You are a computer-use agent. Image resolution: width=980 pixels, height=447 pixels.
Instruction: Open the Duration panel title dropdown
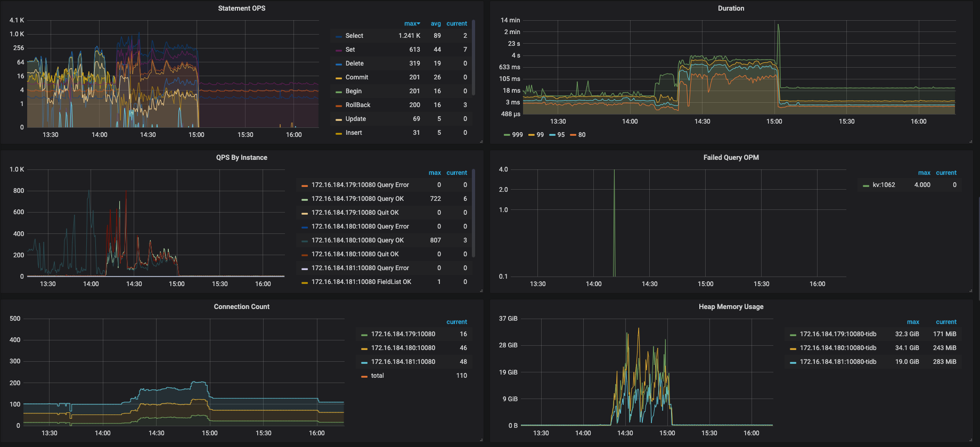pyautogui.click(x=731, y=9)
